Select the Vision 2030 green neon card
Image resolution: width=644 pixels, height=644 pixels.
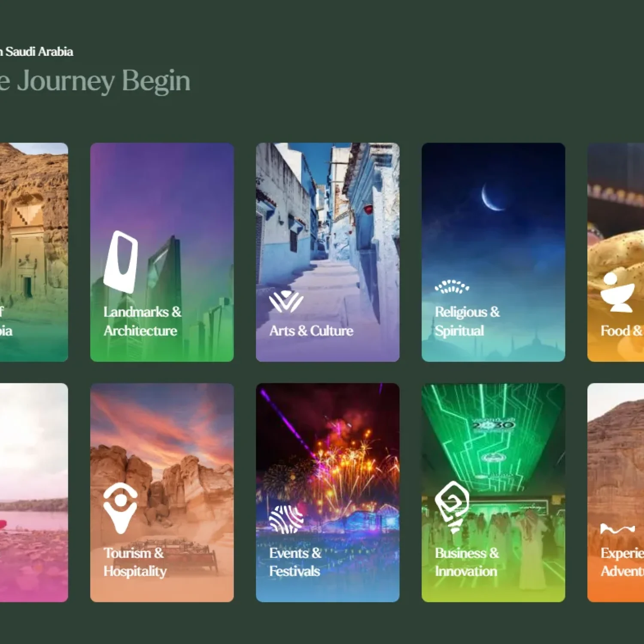(494, 494)
